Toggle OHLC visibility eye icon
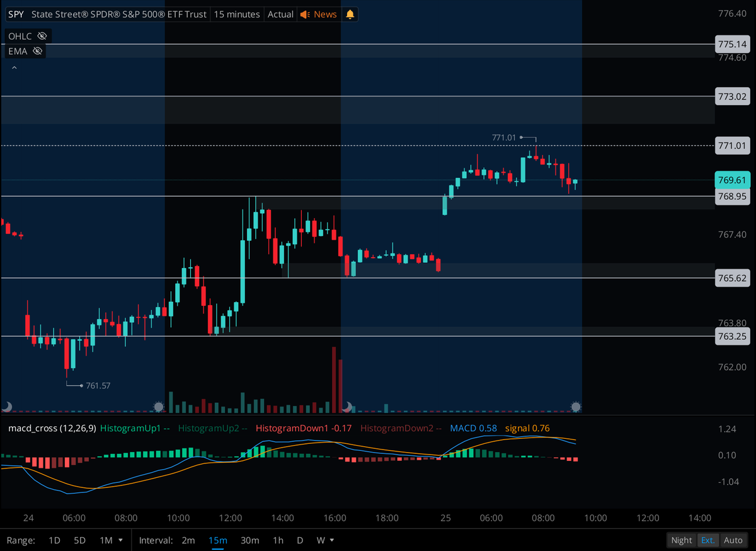Screen dimensions: 756x551 coord(42,36)
